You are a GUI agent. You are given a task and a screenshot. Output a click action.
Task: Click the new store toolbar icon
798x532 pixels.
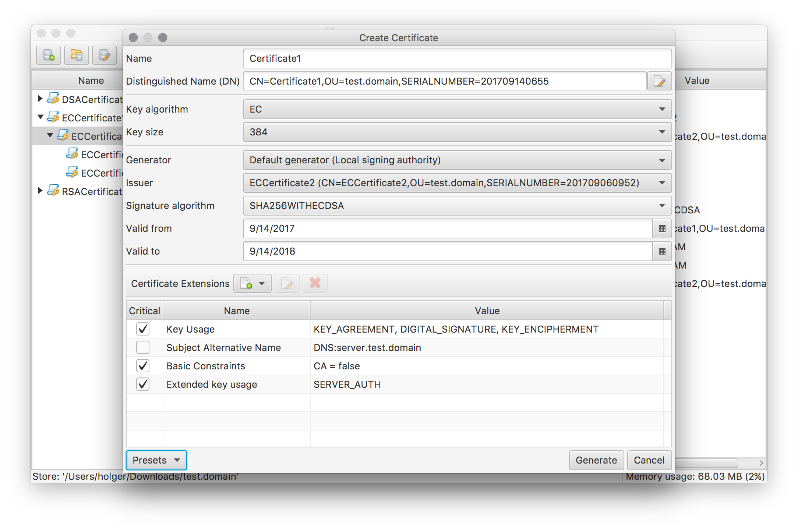pos(49,55)
